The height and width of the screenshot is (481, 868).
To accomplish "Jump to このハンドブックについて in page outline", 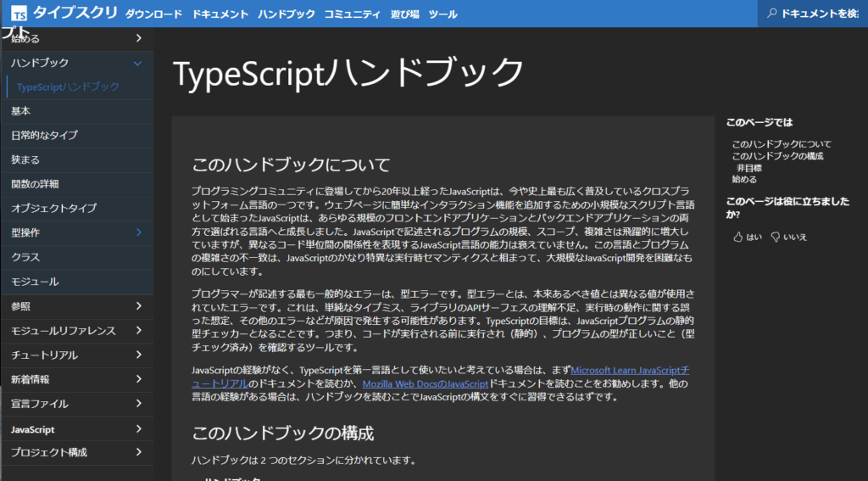I will (x=781, y=144).
